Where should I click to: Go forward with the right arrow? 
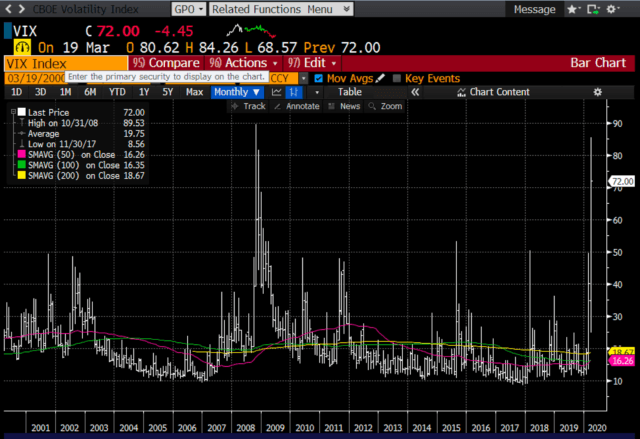click(x=22, y=9)
